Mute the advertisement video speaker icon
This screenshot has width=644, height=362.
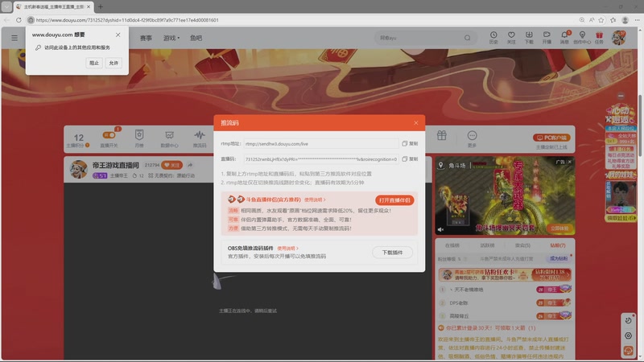click(x=440, y=229)
